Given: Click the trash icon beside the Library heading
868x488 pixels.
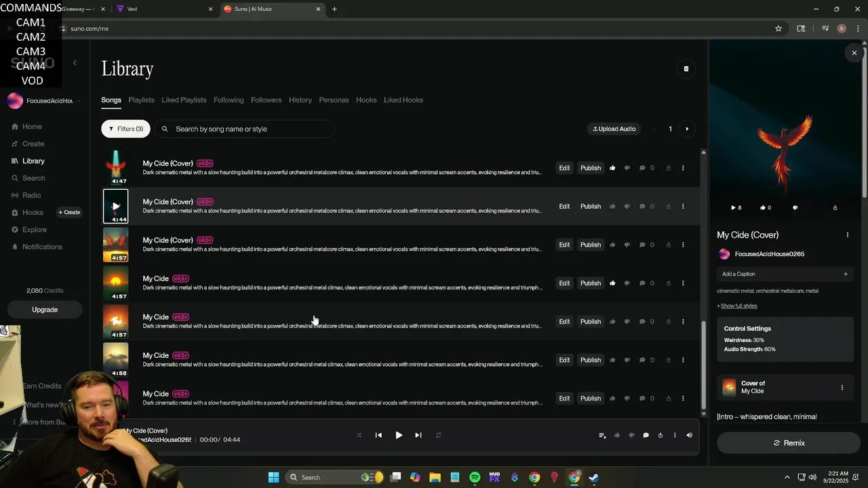Looking at the screenshot, I should (x=686, y=68).
